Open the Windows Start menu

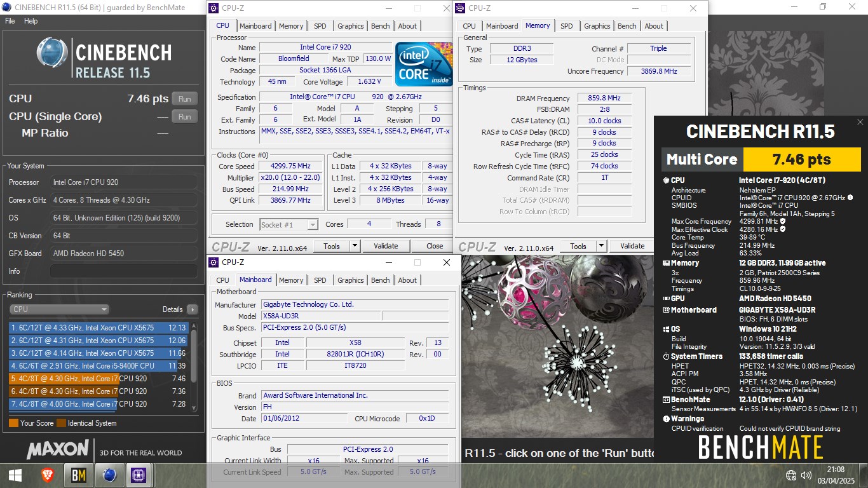point(15,475)
